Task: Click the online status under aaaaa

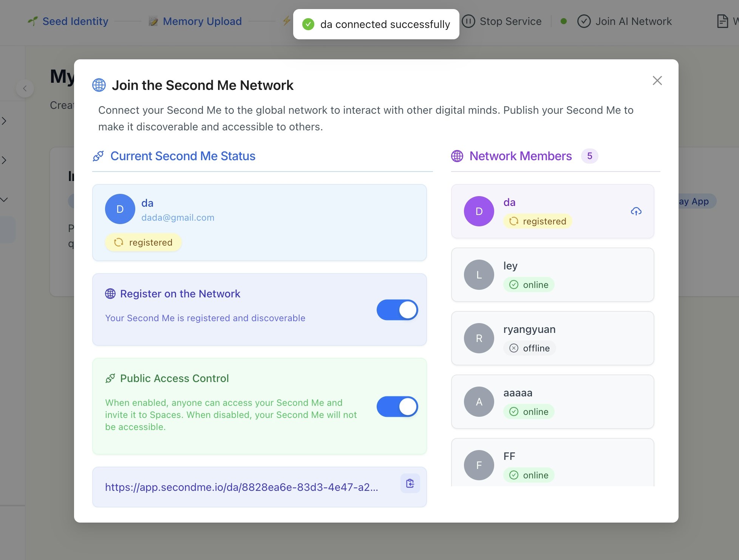Action: 529,411
